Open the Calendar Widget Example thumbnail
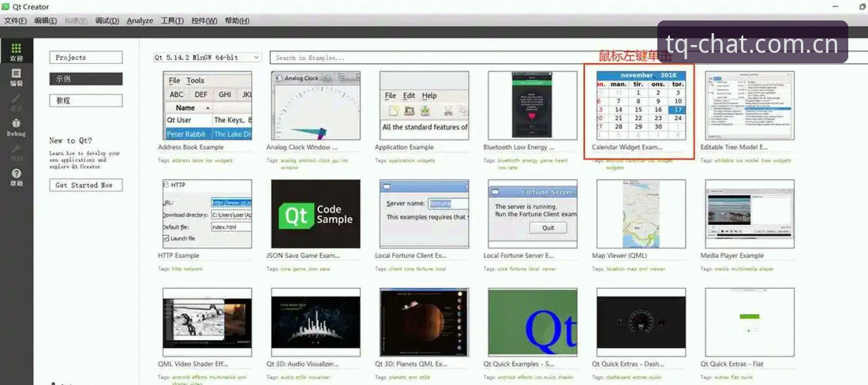 641,105
